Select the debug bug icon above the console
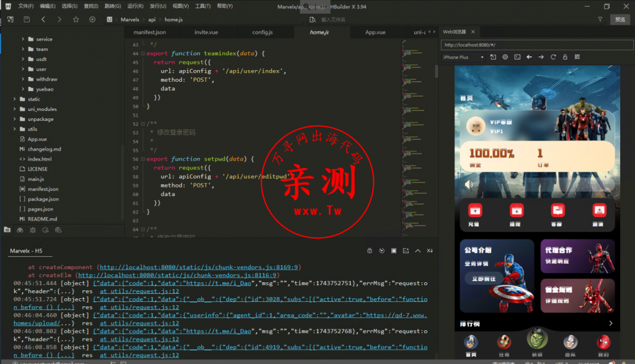 click(370, 251)
